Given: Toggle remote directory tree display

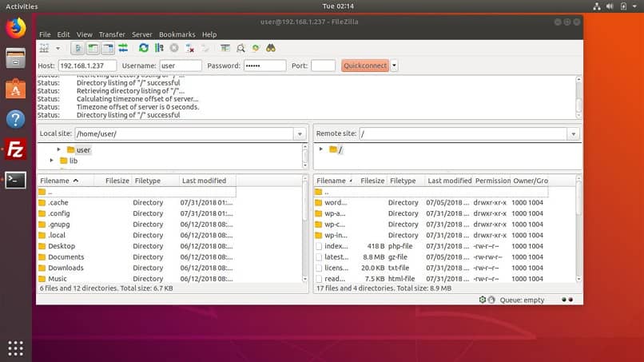Looking at the screenshot, I should pos(108,49).
